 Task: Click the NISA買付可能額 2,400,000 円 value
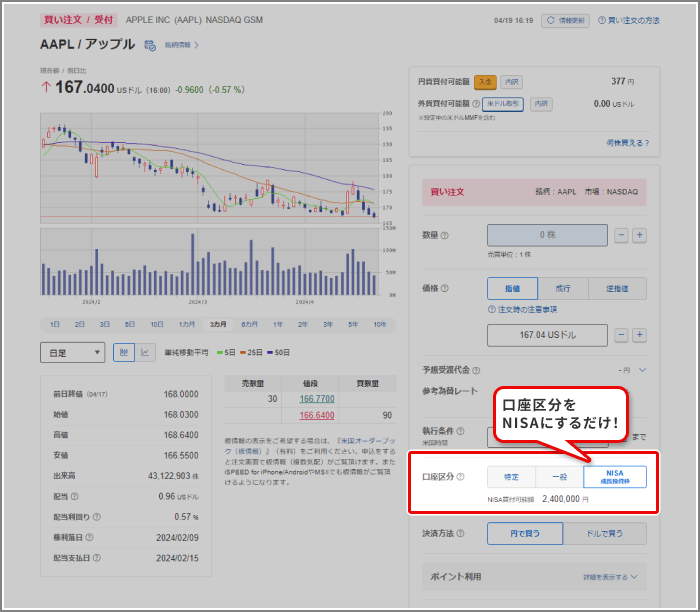click(565, 499)
